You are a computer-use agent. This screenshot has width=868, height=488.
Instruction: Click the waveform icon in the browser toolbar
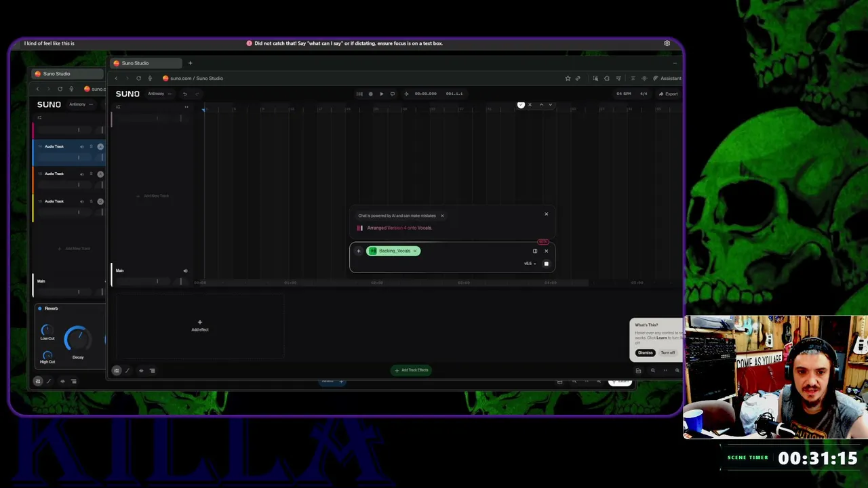click(644, 78)
